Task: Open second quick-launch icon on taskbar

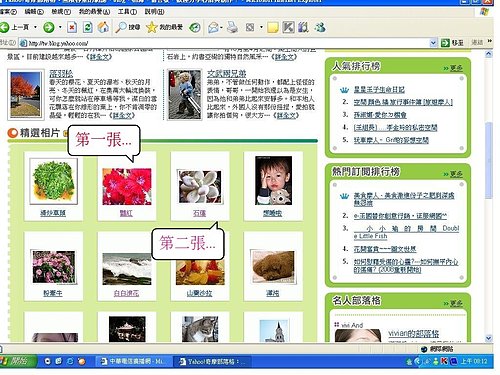Action: 58,361
